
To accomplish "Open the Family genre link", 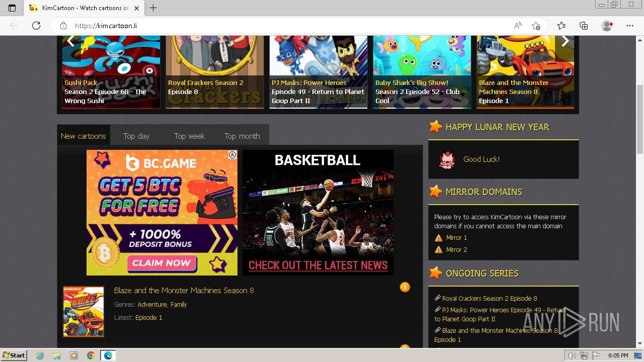I will click(179, 304).
